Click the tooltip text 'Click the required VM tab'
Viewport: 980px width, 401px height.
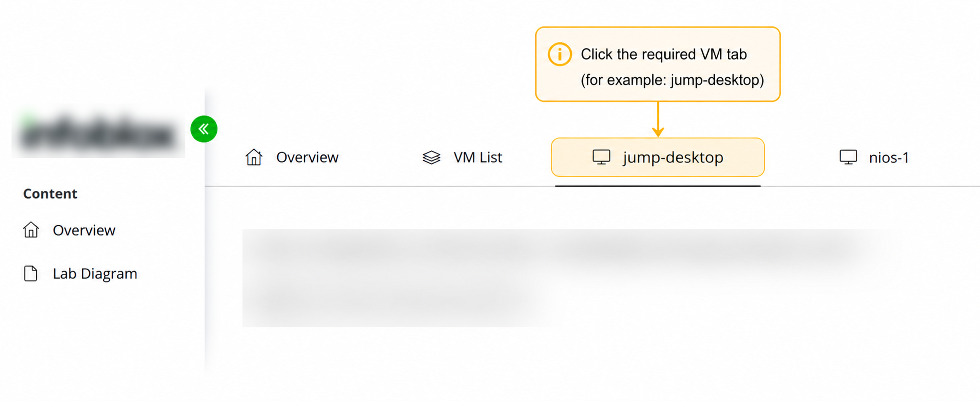(x=664, y=54)
